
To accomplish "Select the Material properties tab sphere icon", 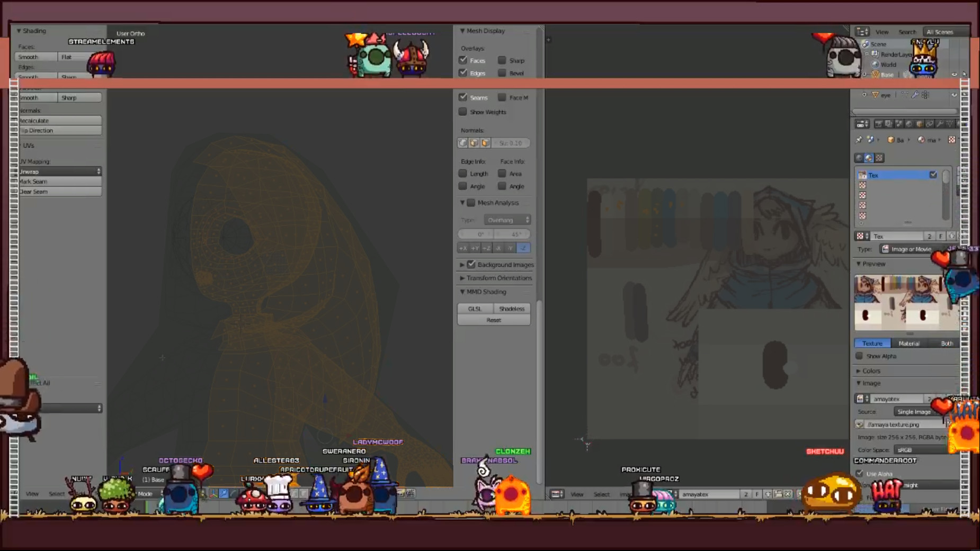I will [959, 123].
